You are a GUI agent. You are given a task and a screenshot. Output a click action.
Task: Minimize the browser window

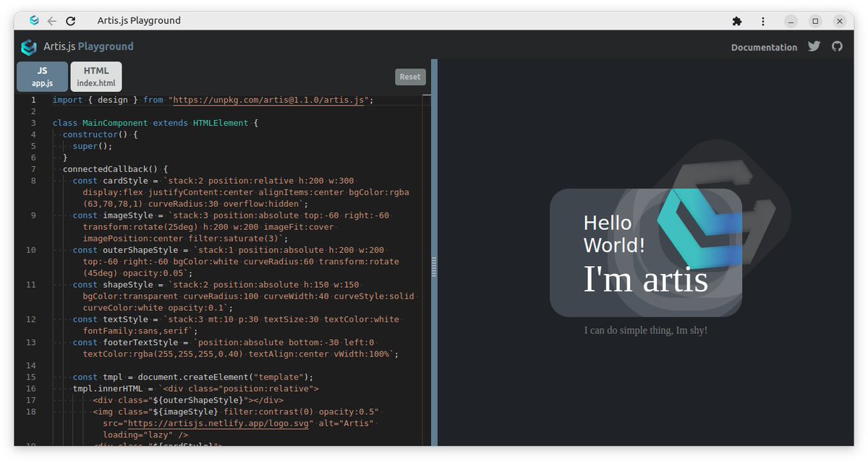[x=791, y=21]
